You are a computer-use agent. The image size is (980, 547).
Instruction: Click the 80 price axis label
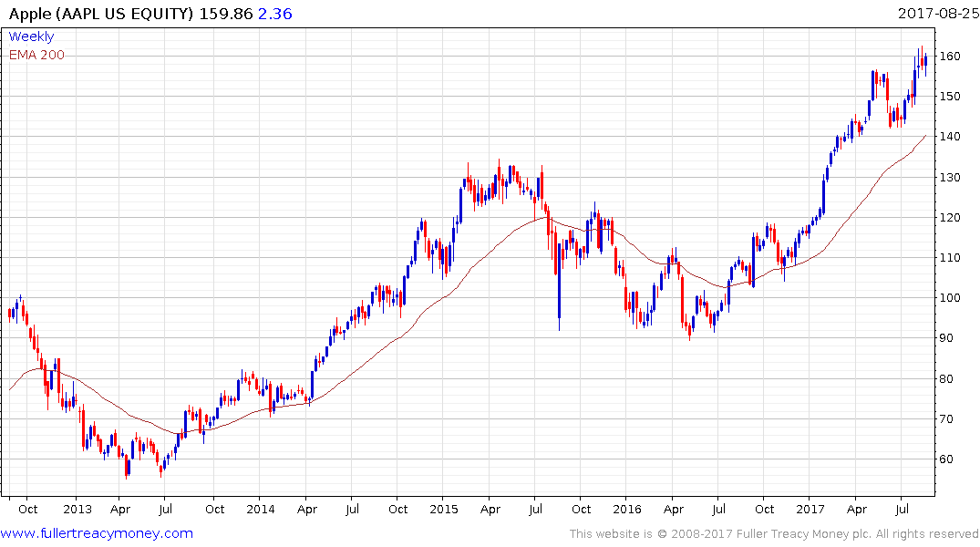[x=946, y=379]
